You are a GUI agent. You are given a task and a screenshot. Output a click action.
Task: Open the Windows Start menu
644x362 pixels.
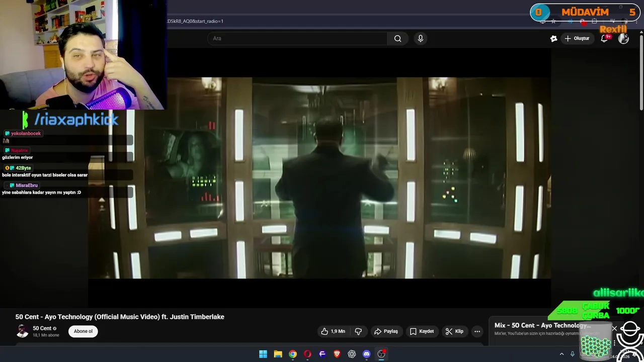(263, 354)
